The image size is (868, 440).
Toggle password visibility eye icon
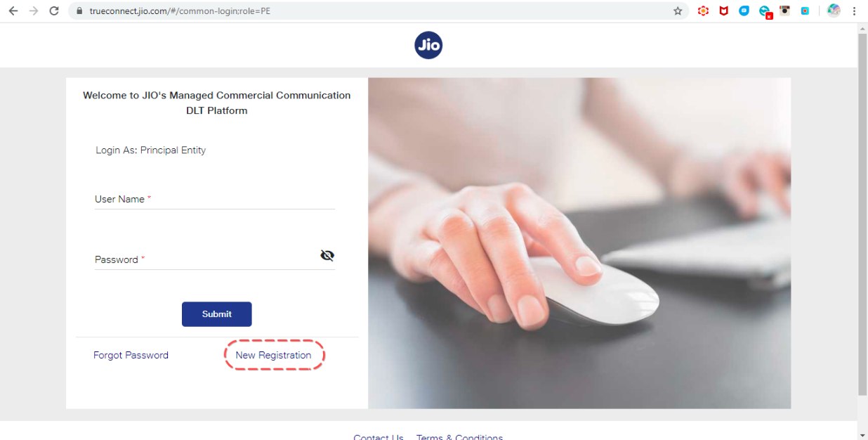327,255
